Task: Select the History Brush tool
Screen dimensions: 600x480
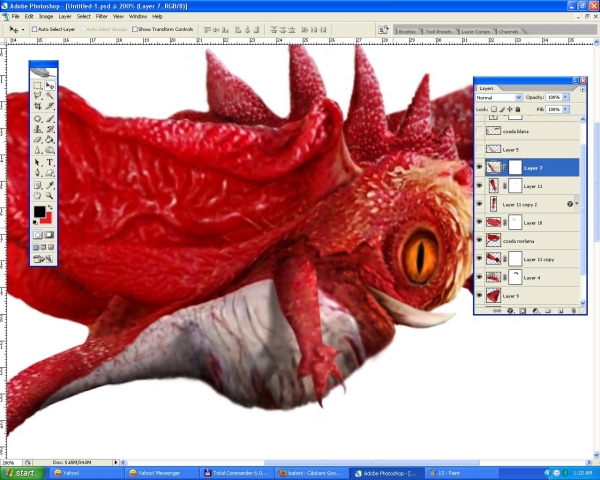Action: (50, 129)
